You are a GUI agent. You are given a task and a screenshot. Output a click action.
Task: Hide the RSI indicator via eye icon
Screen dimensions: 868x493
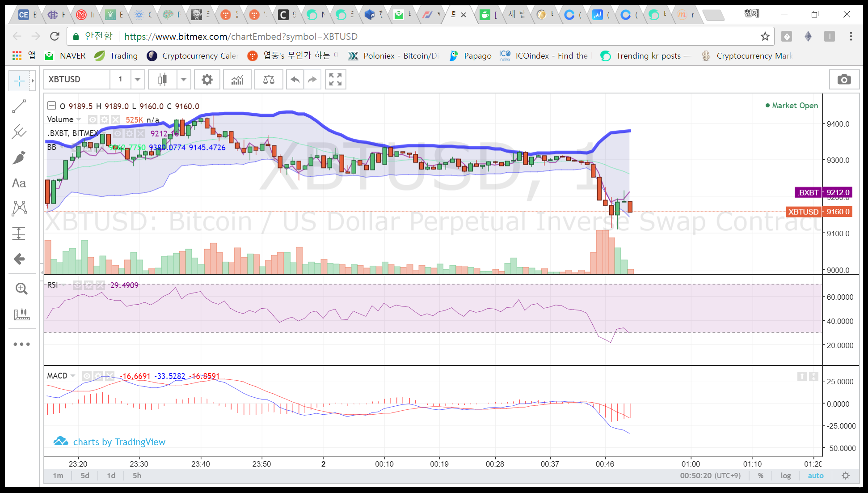coord(77,285)
